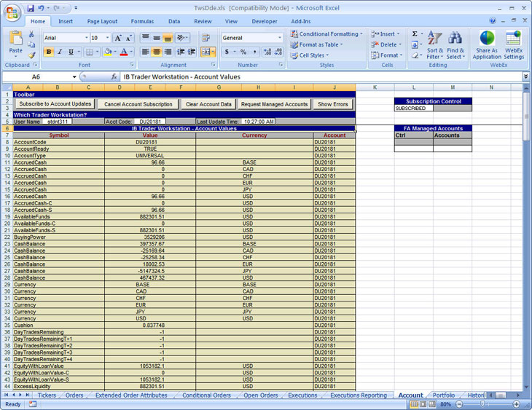Switch to the Portfolio sheet tab
532x410 pixels.
443,395
